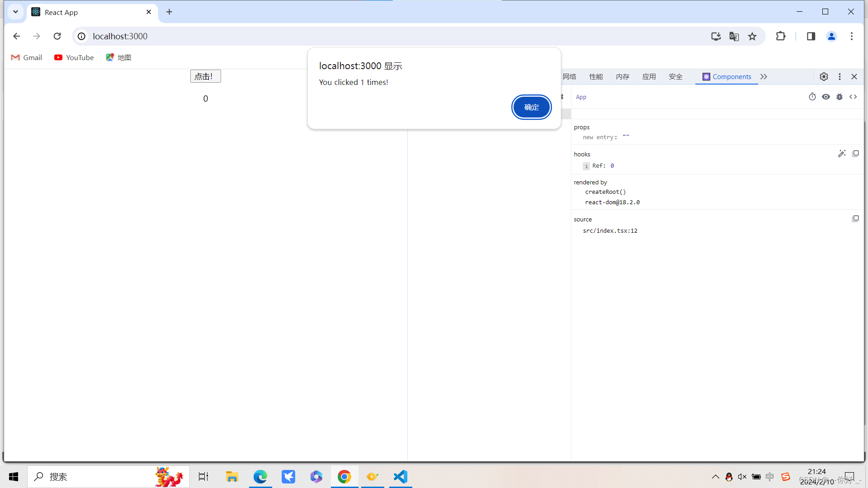
Task: Select the DevTools overflow menu chevron
Action: pyautogui.click(x=764, y=76)
